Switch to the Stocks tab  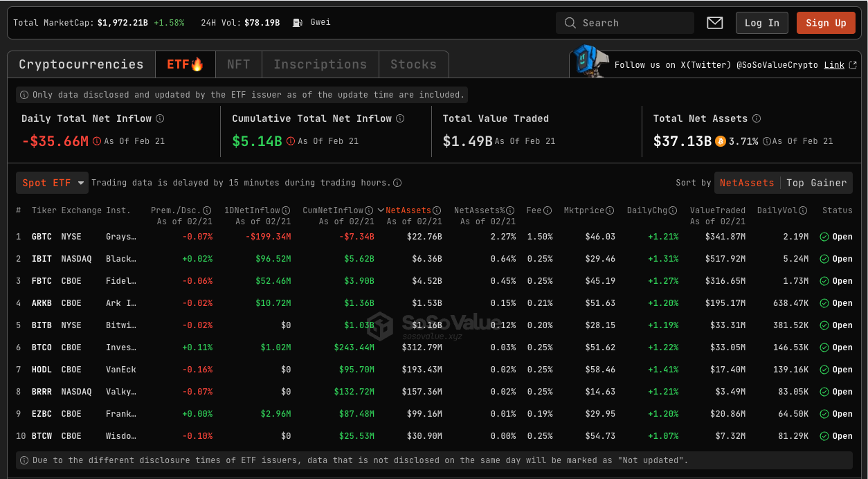[x=413, y=64]
